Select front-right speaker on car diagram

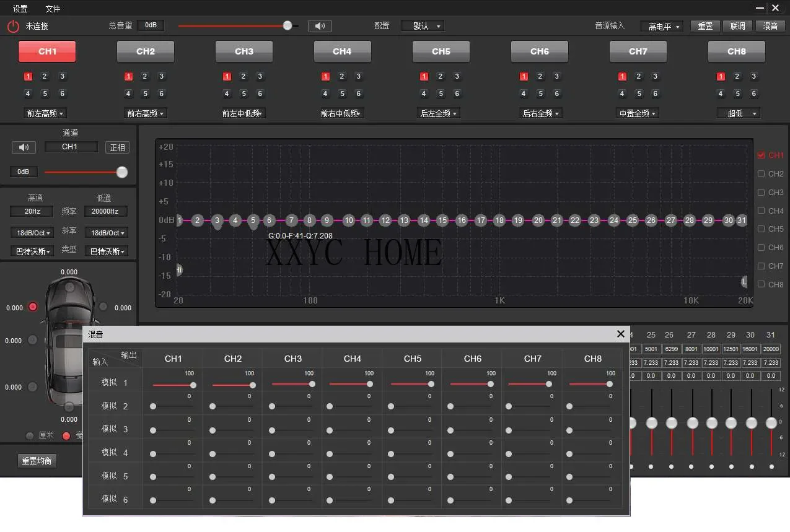click(x=103, y=307)
